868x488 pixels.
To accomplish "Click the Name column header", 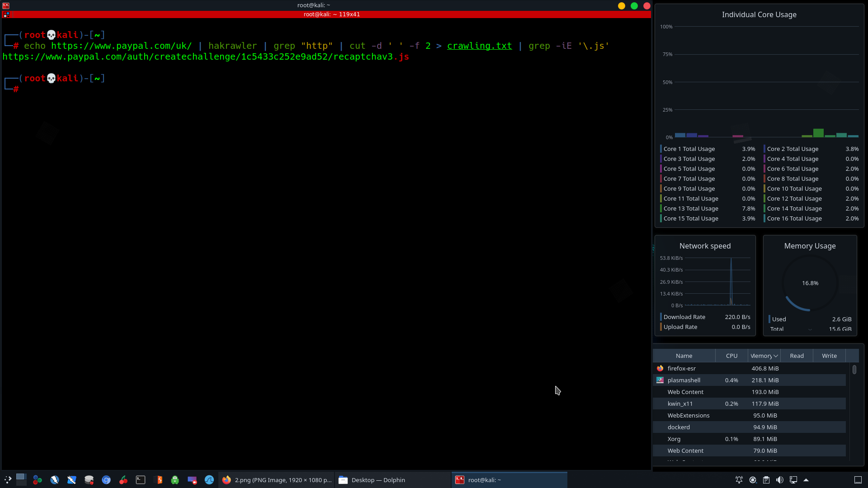I will point(684,356).
